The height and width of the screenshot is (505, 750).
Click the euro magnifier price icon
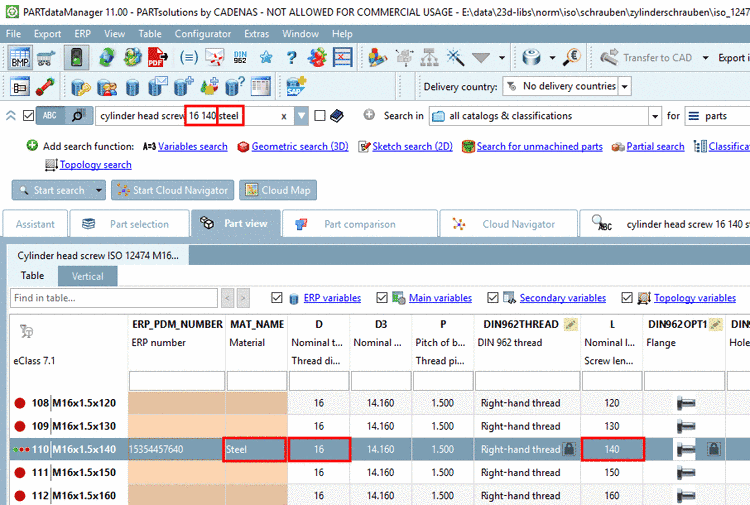pos(572,57)
